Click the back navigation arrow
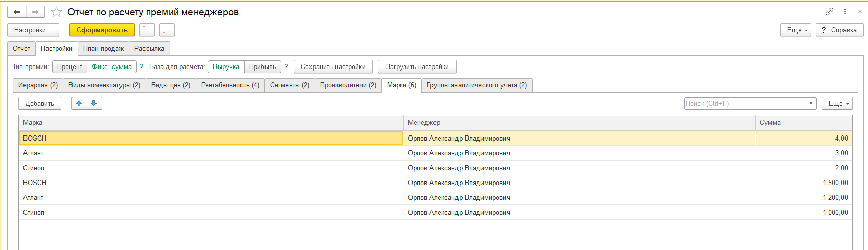The width and height of the screenshot is (868, 250). pos(17,12)
